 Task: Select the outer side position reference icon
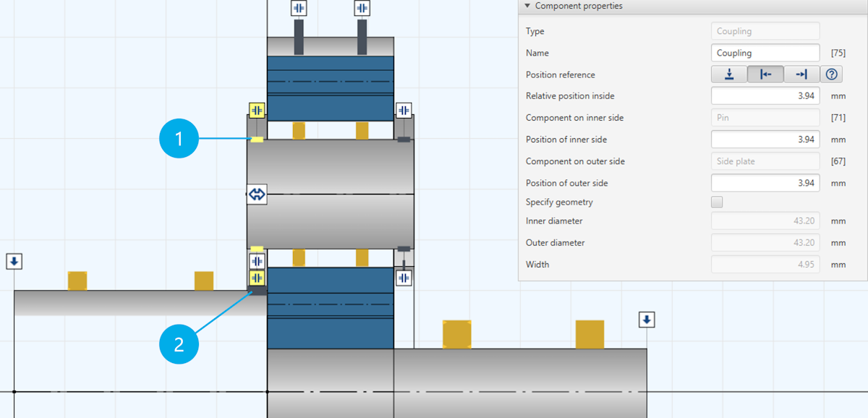tap(801, 74)
